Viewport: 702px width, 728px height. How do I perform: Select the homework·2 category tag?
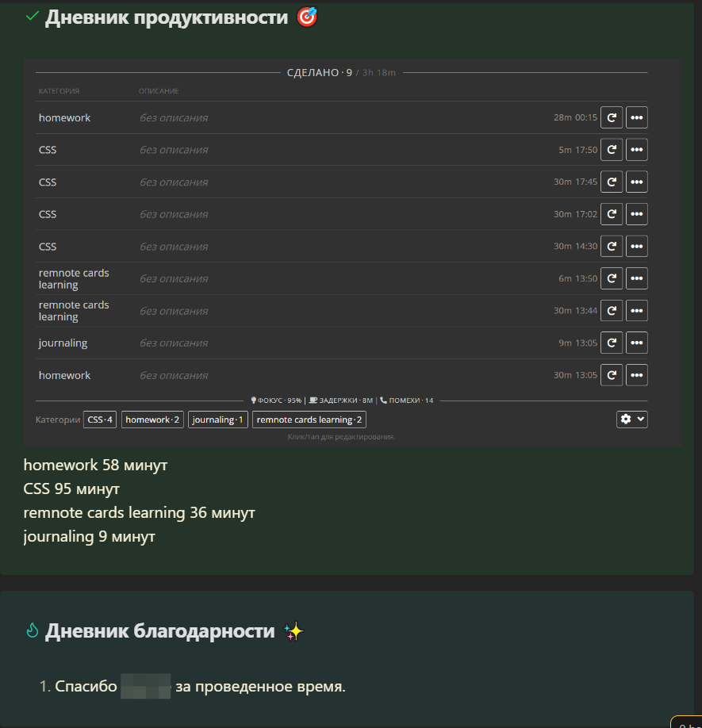tap(152, 420)
